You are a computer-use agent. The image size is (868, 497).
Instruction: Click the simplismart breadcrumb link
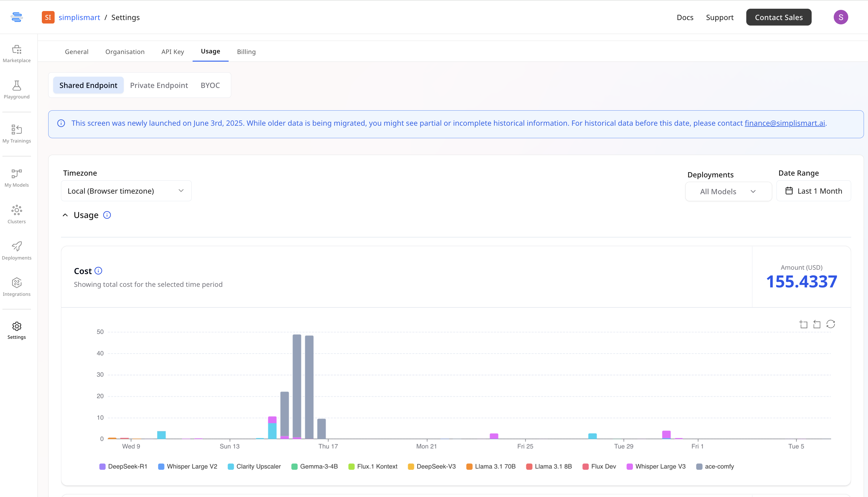[x=79, y=17]
